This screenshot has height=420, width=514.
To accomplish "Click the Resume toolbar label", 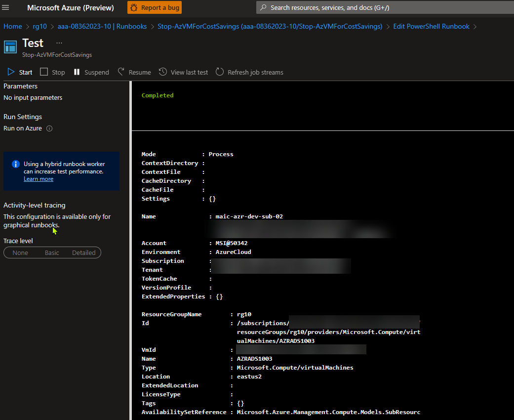I will coord(140,72).
